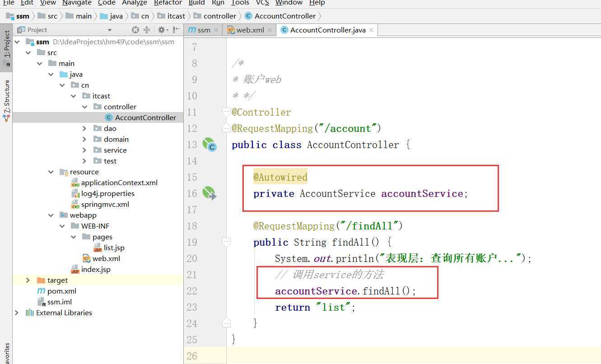Collapse the pages folder
This screenshot has height=364, width=601.
coord(73,237)
